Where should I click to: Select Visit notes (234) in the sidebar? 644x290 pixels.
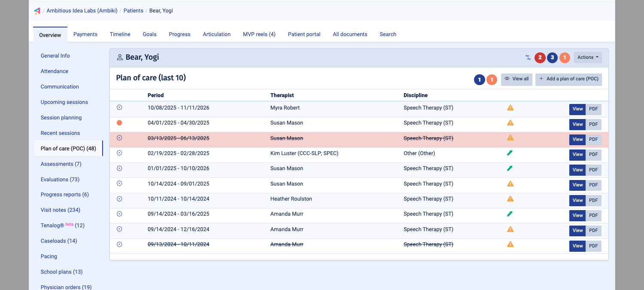[x=60, y=210]
